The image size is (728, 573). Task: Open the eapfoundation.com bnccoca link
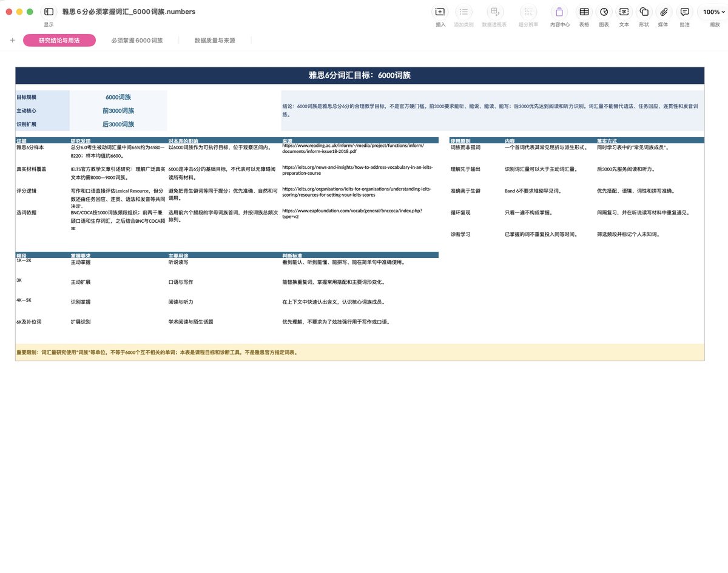[352, 213]
